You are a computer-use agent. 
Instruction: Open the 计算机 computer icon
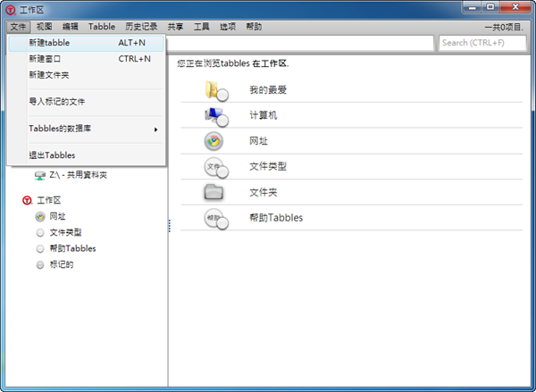(x=216, y=116)
